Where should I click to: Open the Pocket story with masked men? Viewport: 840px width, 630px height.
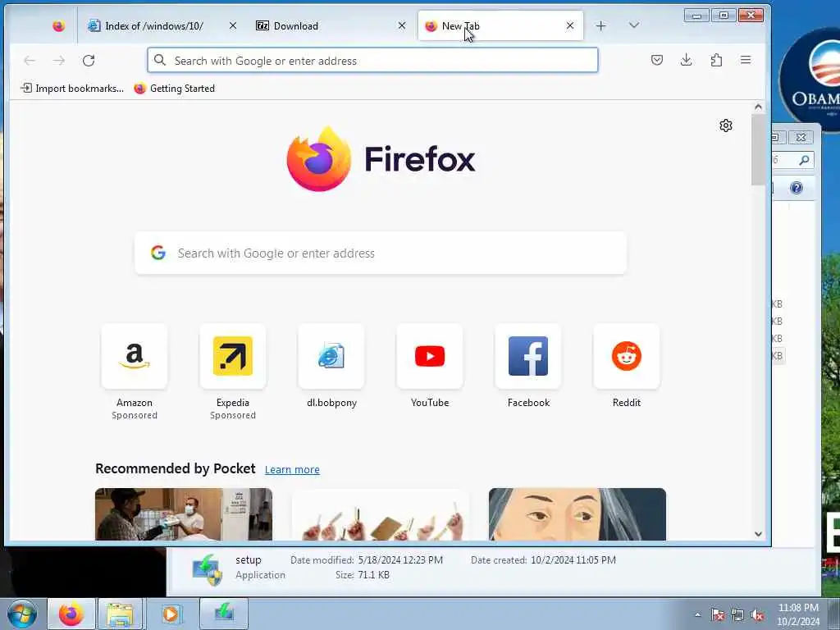[184, 514]
